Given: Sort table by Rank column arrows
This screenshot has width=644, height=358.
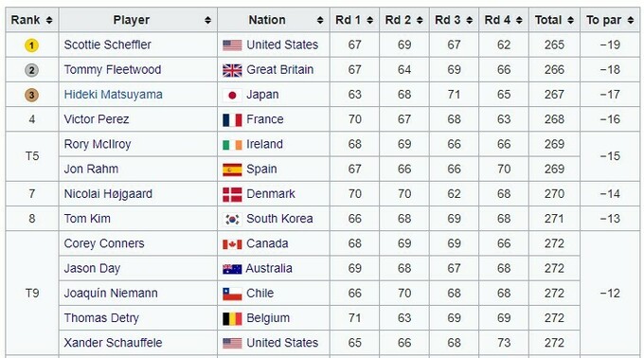Looking at the screenshot, I should 49,20.
